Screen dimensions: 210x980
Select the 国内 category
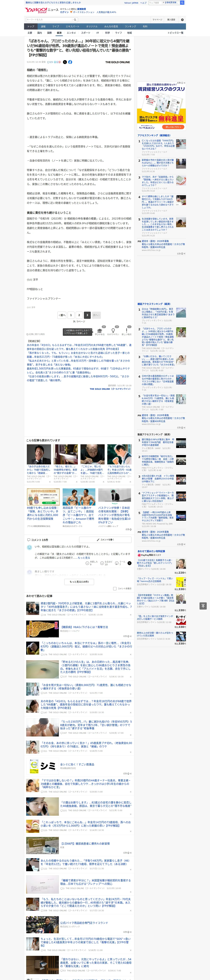point(39,33)
